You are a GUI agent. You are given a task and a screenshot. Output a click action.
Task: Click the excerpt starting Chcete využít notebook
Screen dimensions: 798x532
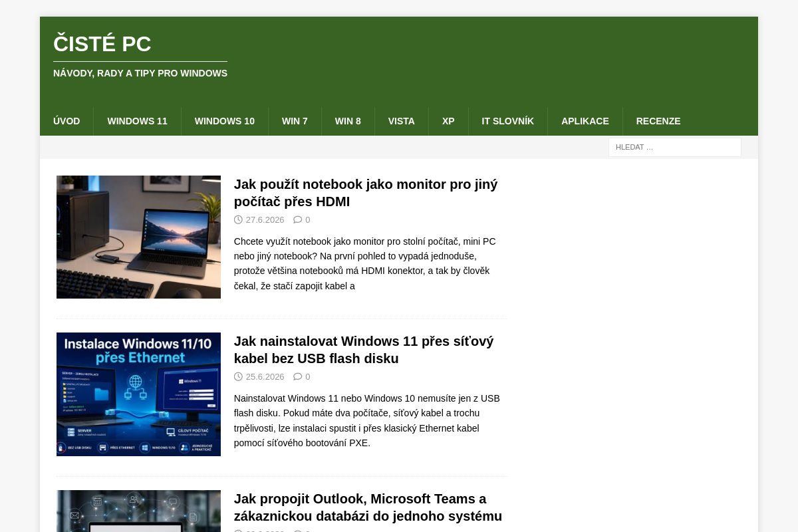point(366,263)
